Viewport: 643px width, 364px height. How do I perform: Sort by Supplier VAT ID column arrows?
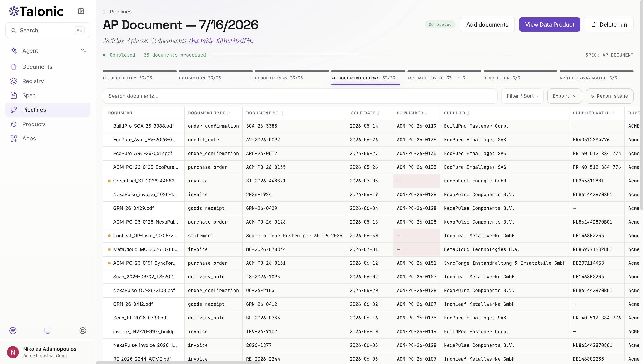613,113
